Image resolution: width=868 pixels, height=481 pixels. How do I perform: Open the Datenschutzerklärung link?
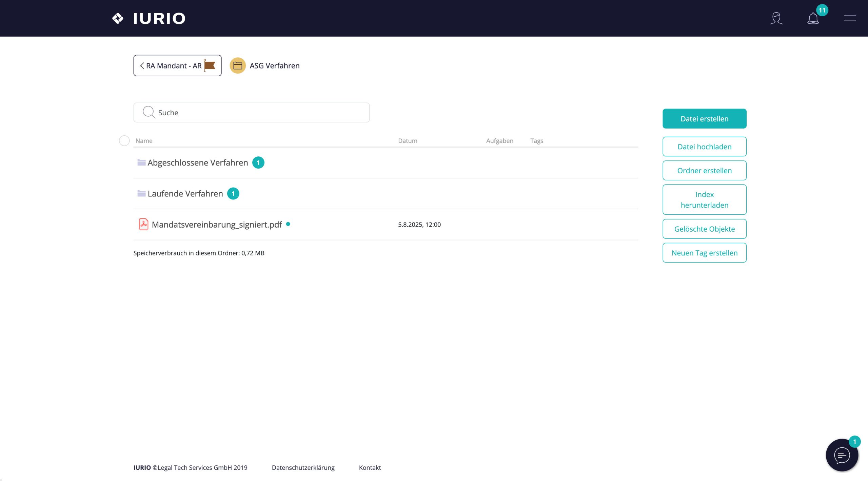pos(303,467)
